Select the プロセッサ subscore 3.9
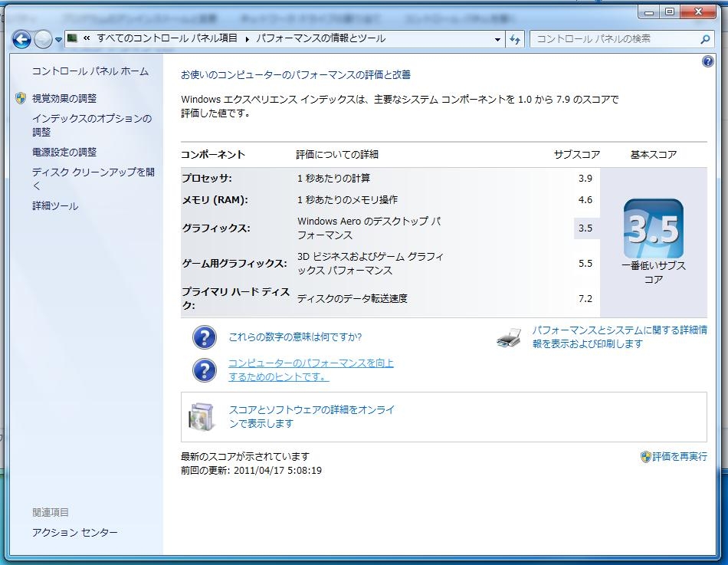Screen dimensions: 728x565 585,178
